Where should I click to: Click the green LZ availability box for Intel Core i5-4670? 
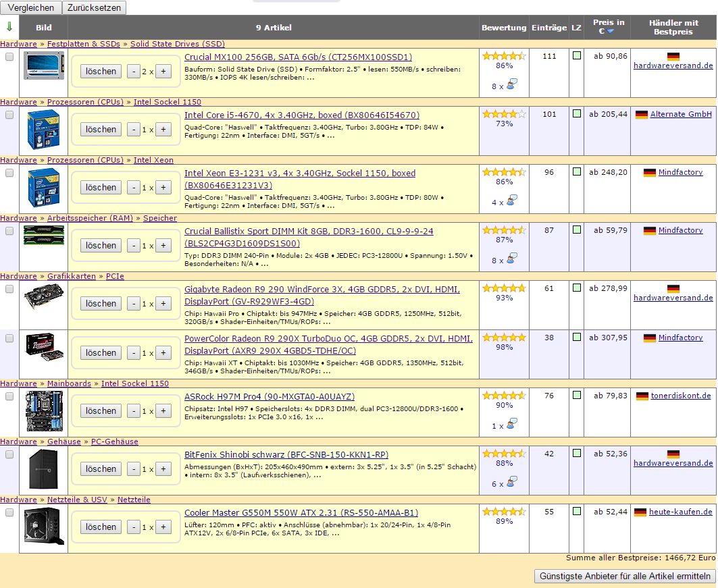pos(576,114)
